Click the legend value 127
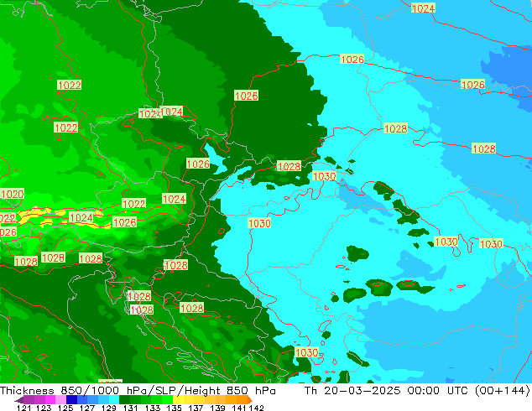Screen dimensions: 532x411 tap(87, 408)
